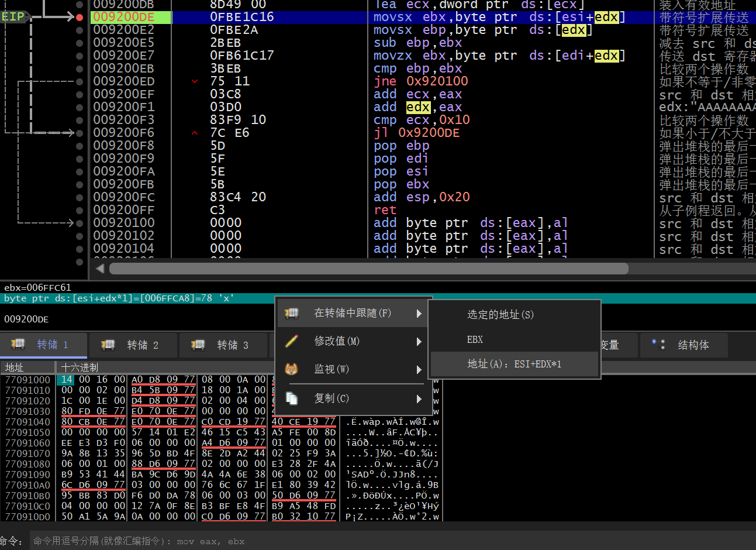Click the memory chip icon beside 在转储中跟随
This screenshot has width=756, height=550.
point(291,313)
